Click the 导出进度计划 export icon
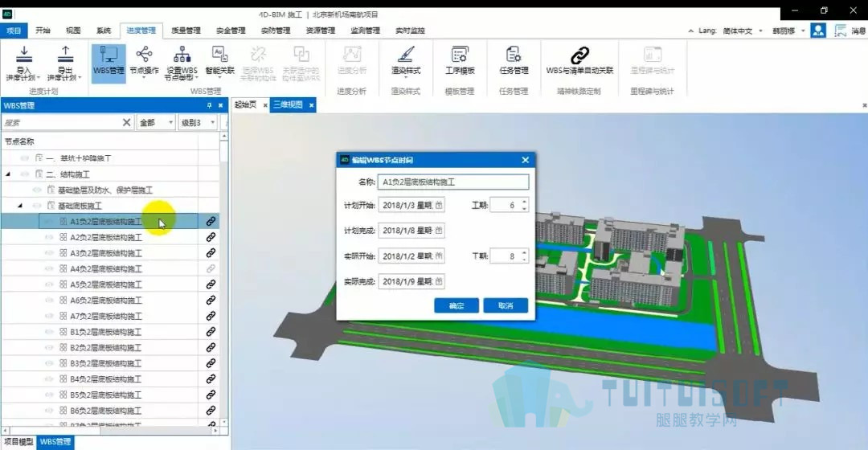 pyautogui.click(x=65, y=55)
